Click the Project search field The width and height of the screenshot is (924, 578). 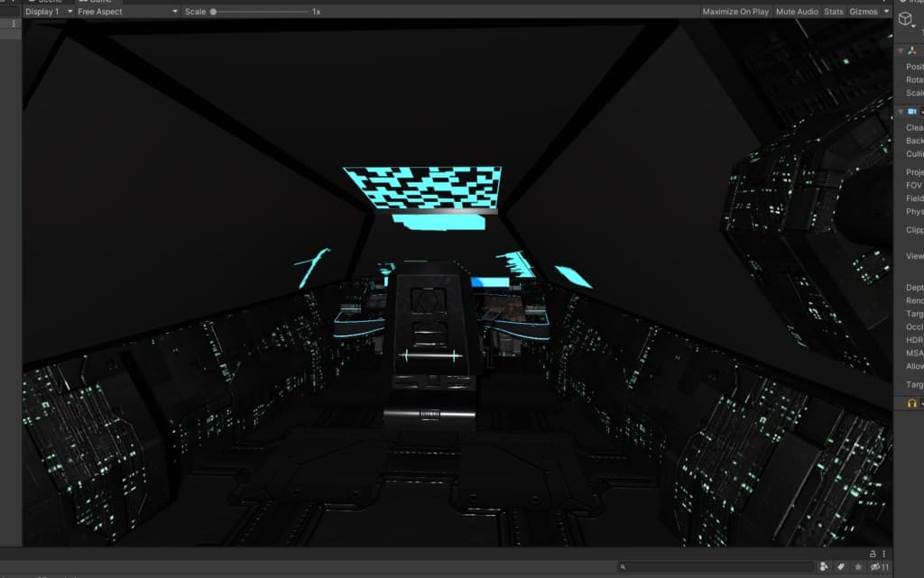click(x=716, y=567)
